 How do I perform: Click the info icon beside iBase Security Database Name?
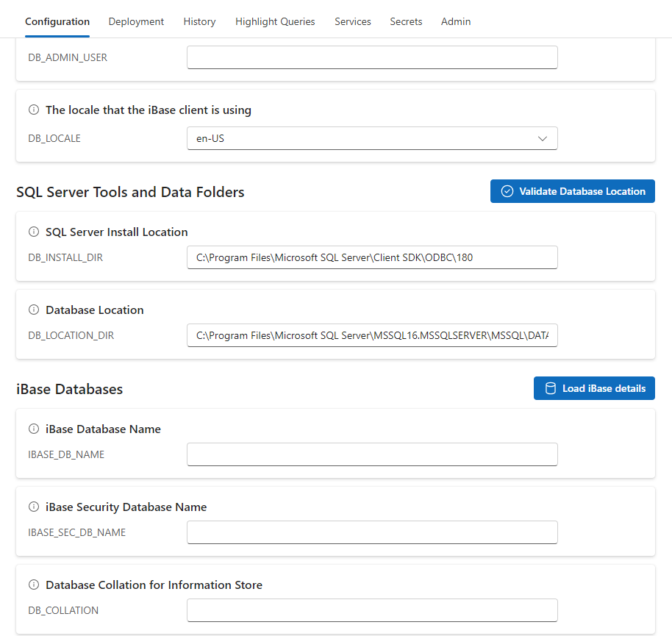point(34,507)
